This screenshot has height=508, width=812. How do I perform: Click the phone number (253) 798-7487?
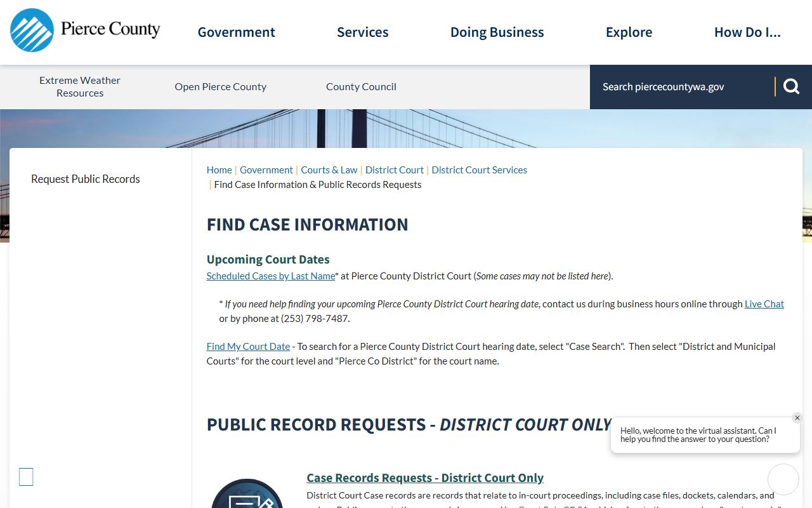pos(315,318)
